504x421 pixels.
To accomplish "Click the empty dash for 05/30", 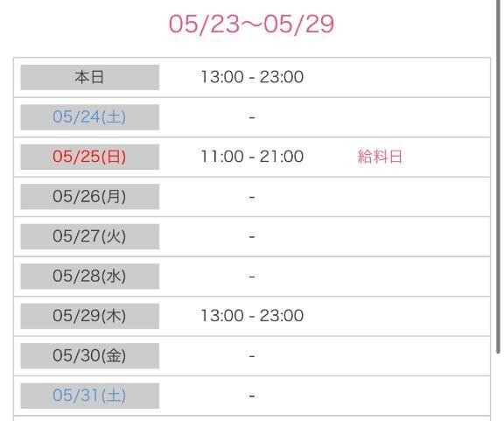I will (x=252, y=356).
